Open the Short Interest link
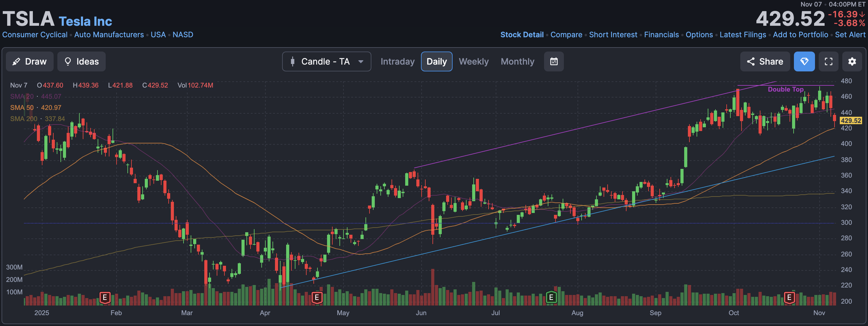The image size is (868, 326). [x=613, y=35]
